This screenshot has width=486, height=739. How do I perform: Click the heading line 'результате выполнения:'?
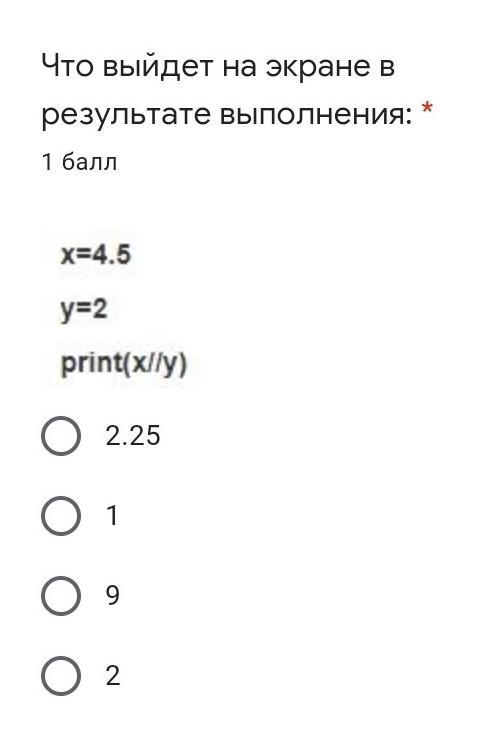pos(227,115)
